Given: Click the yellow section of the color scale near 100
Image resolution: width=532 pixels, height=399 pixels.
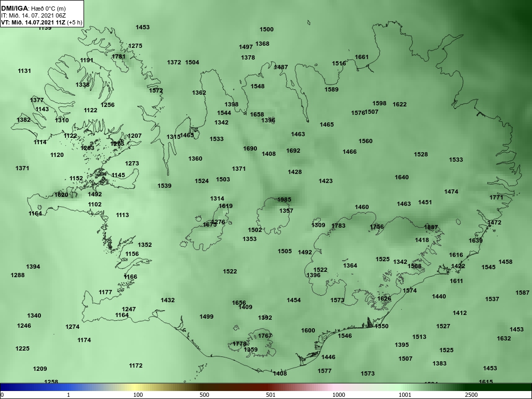Looking at the screenshot, I should 136,387.
